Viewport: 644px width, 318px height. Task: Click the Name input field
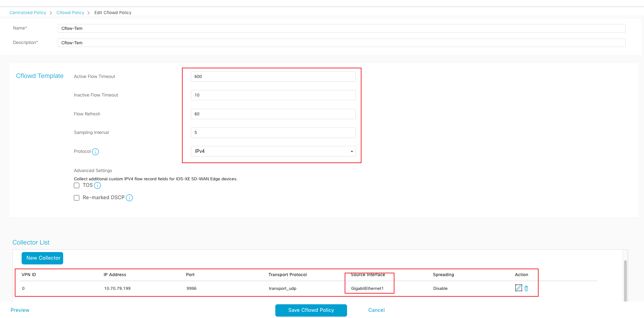tap(341, 29)
